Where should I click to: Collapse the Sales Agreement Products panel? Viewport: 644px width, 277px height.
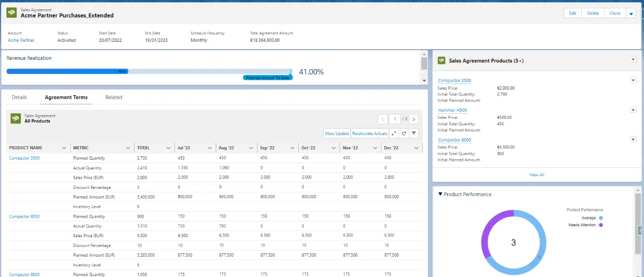click(x=633, y=59)
